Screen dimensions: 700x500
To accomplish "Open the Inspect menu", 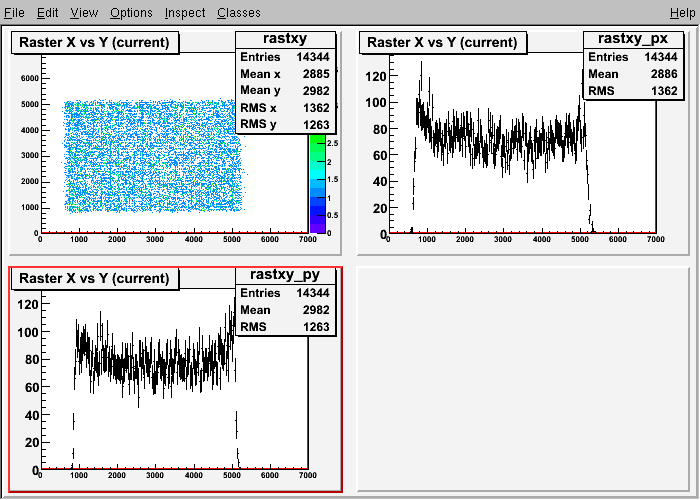I will 185,12.
